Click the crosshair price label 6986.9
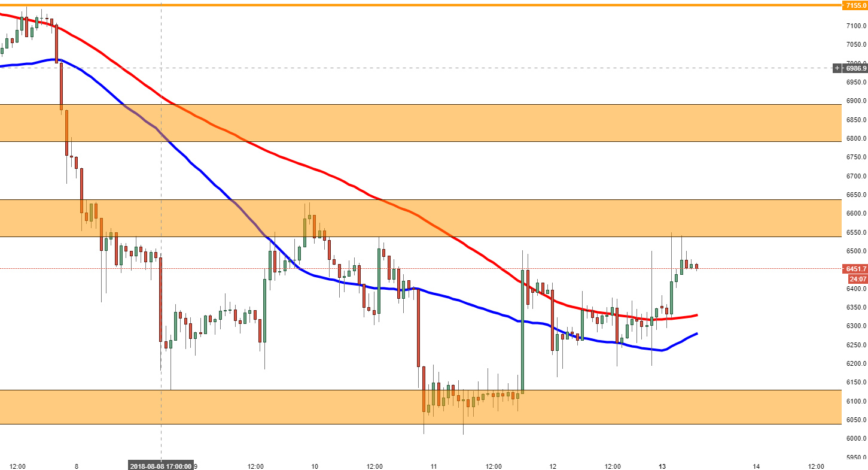 point(855,68)
